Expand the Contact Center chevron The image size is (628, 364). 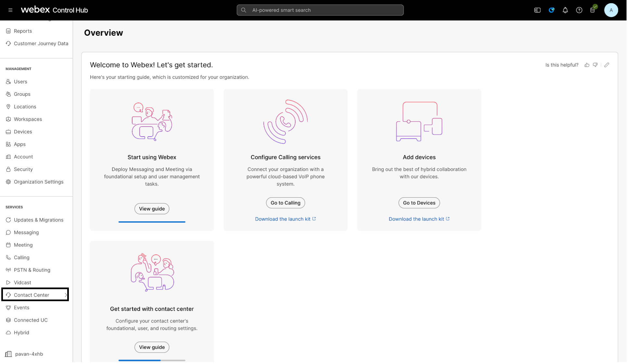point(66,295)
